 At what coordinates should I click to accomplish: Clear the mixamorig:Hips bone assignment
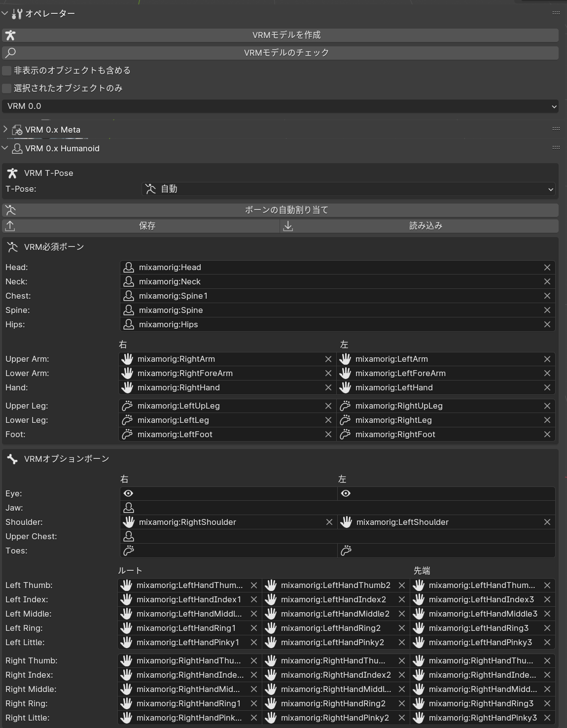(x=547, y=324)
